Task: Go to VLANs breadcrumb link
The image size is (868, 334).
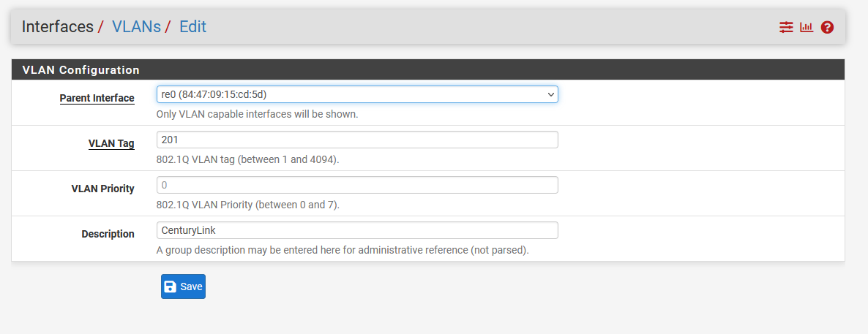Action: [136, 26]
